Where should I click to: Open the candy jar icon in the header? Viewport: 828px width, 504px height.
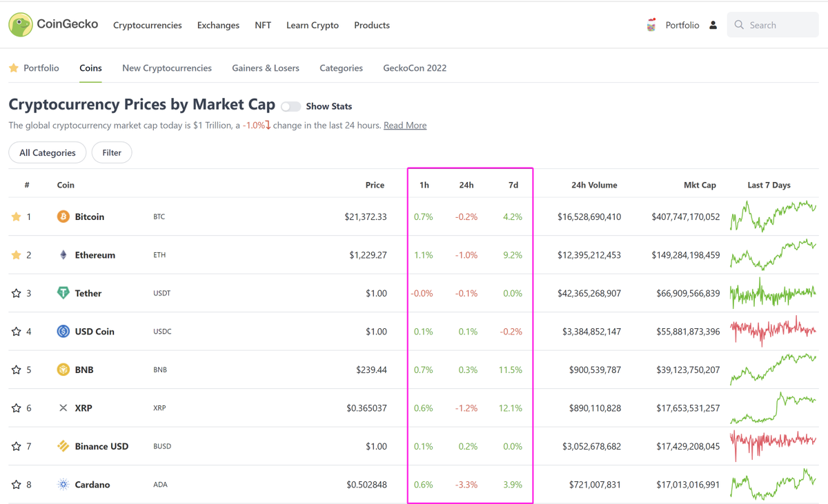coord(651,25)
